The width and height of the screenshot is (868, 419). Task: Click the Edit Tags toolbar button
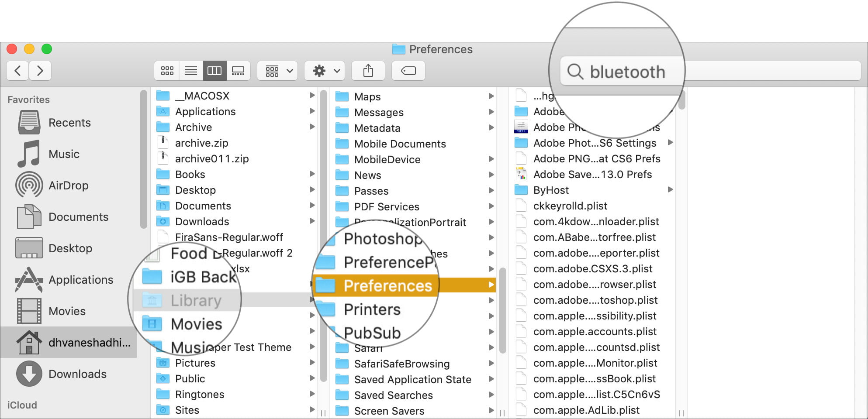click(x=408, y=71)
